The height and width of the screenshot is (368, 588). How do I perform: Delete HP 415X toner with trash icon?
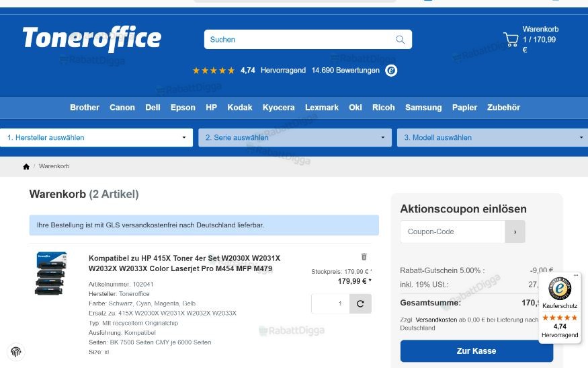[x=364, y=256]
